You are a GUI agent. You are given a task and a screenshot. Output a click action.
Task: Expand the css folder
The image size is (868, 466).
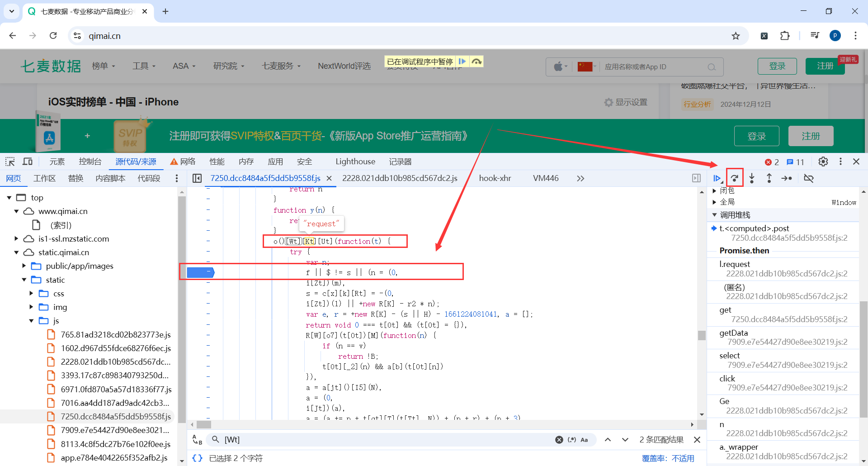coord(31,293)
